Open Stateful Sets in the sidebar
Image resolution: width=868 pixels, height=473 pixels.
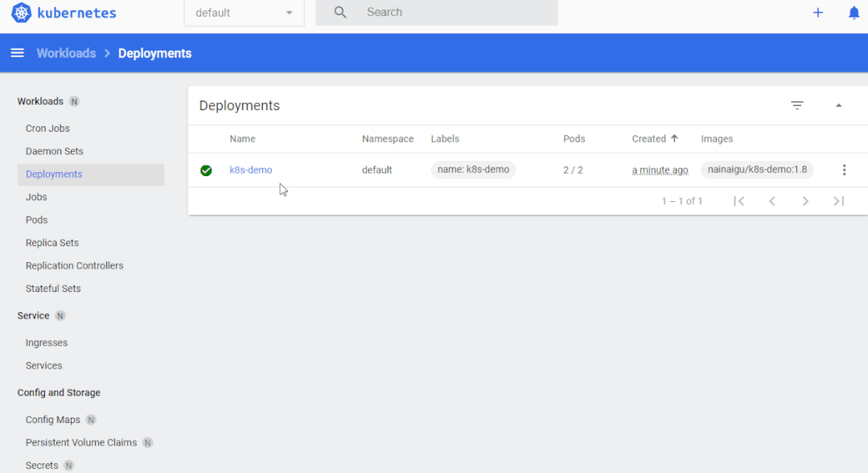pyautogui.click(x=53, y=289)
